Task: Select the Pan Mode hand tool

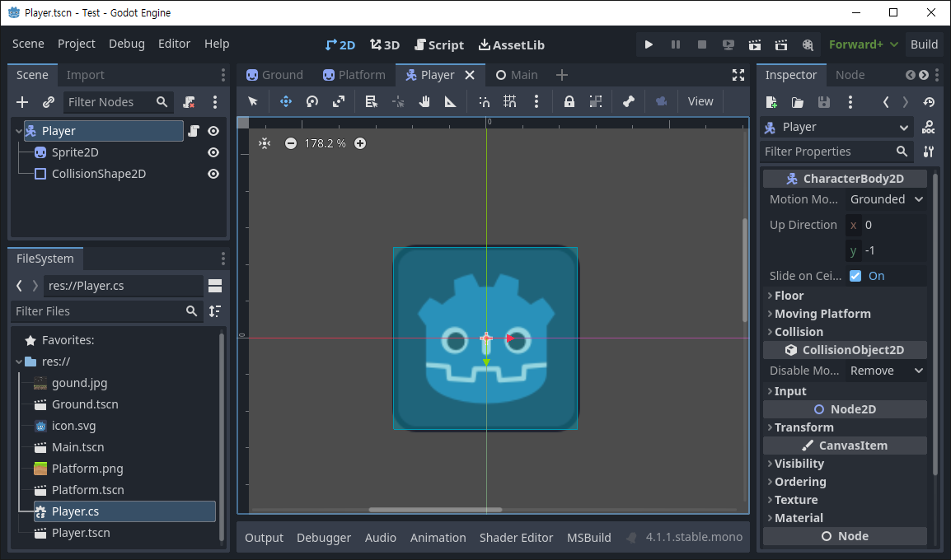Action: (424, 102)
